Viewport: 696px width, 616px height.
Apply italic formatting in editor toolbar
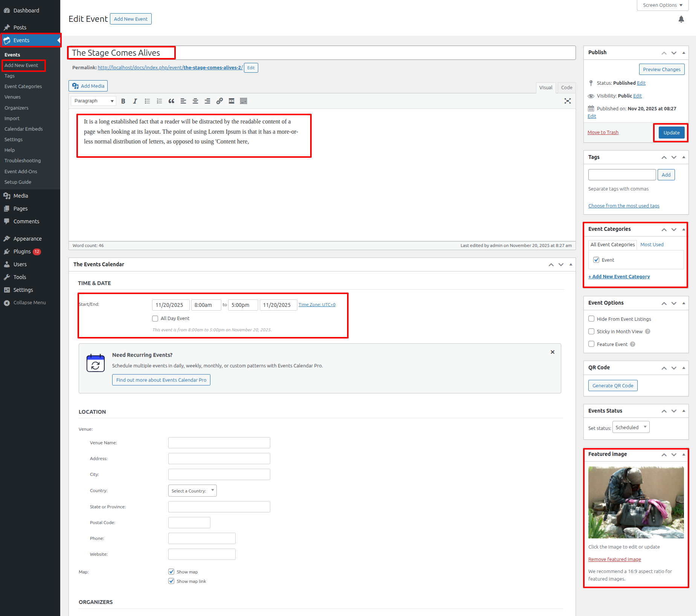tap(135, 101)
